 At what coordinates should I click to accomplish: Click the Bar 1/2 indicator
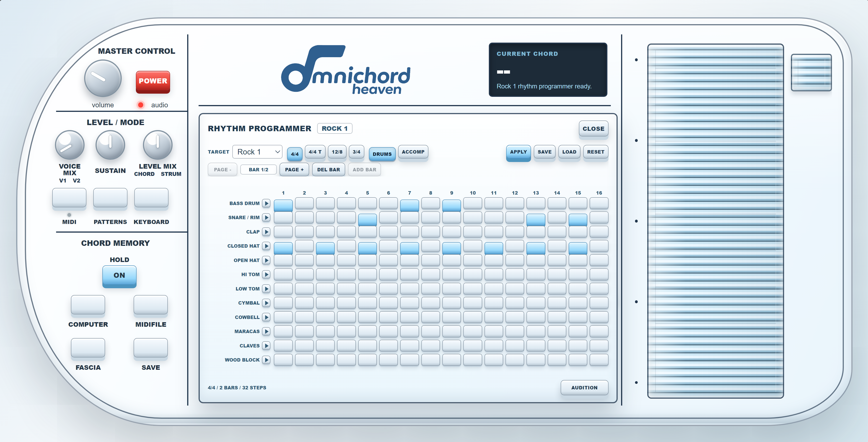[259, 170]
